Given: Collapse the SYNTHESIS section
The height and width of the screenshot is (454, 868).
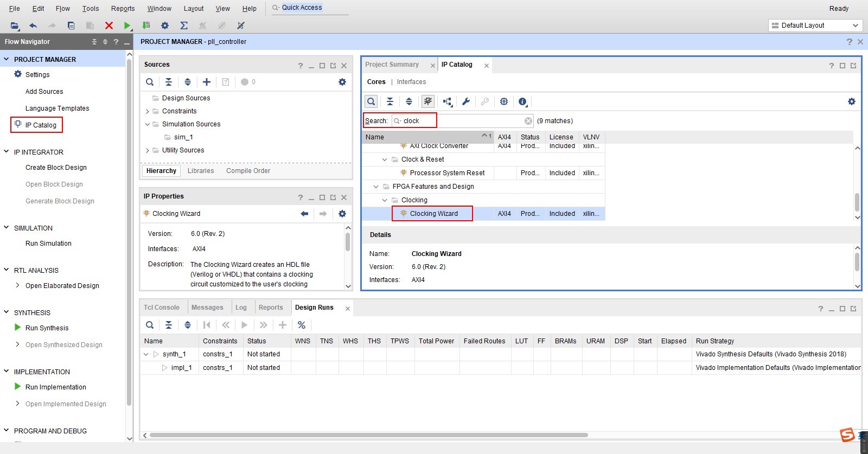Looking at the screenshot, I should point(7,312).
